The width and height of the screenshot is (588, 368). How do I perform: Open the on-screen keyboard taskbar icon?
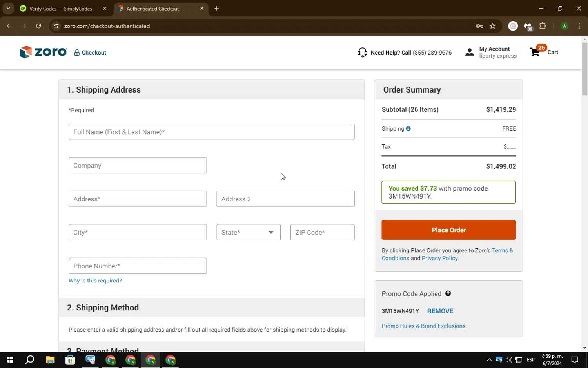pos(90,360)
